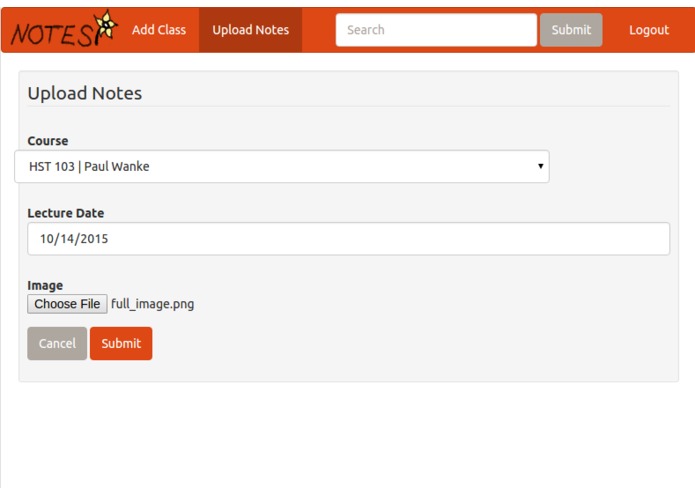Expand the Course dropdown selector
The image size is (695, 494).
pos(282,166)
